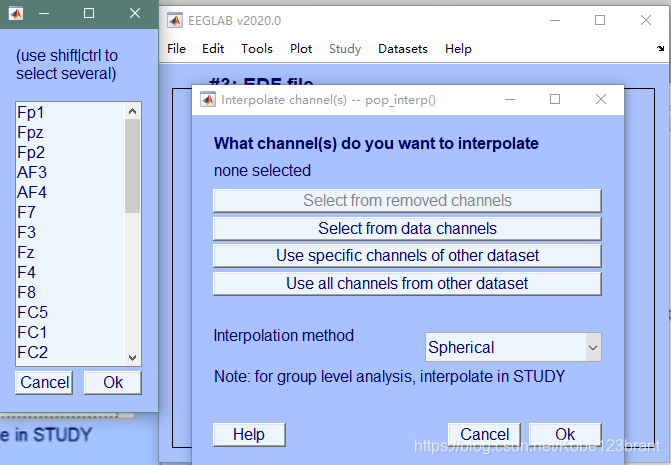This screenshot has width=671, height=465.
Task: Select channel F7 in the list
Action: [70, 213]
